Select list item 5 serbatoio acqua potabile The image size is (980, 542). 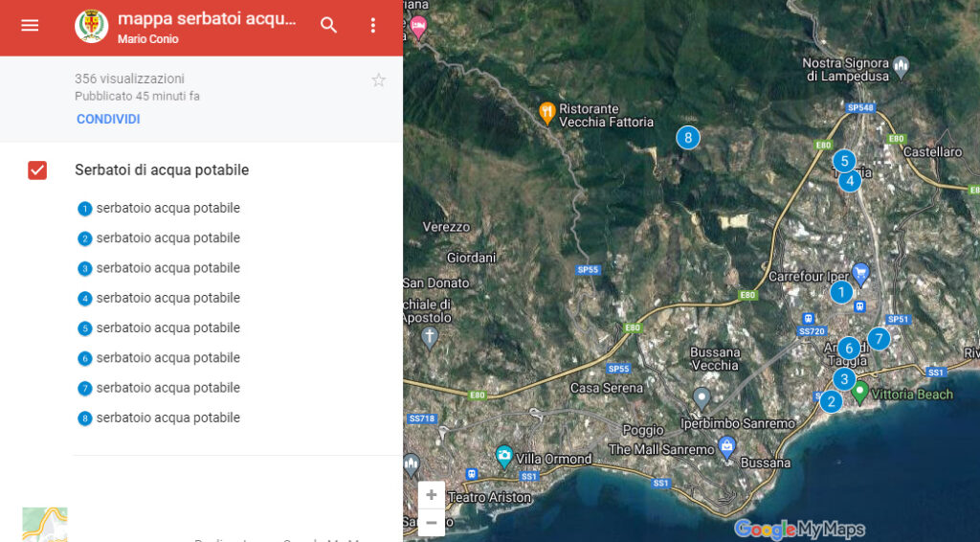pyautogui.click(x=159, y=328)
